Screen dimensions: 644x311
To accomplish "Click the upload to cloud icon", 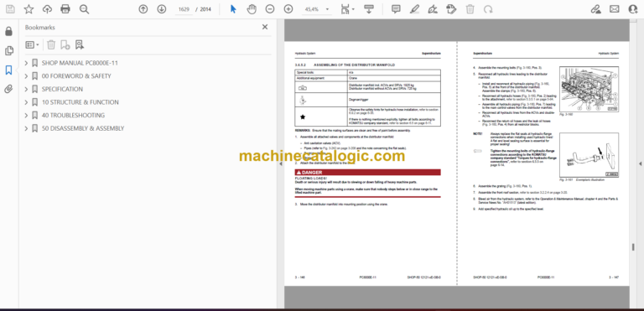I will (47, 9).
